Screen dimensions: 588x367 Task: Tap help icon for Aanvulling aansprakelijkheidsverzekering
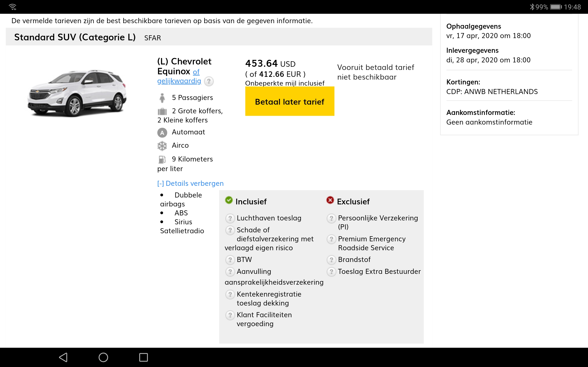click(x=230, y=272)
